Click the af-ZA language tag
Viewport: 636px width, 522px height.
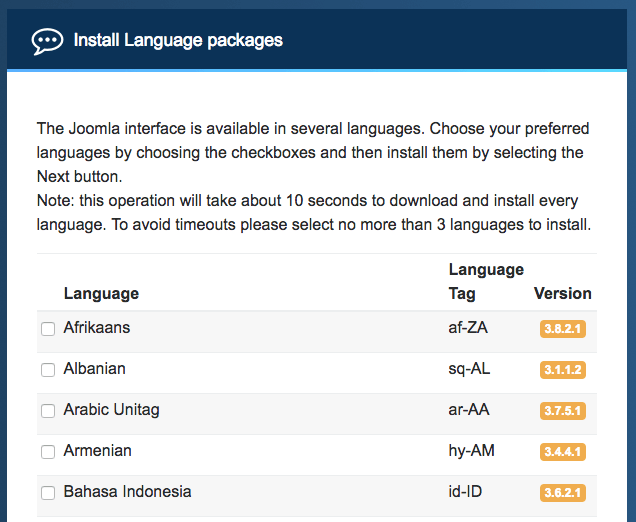point(468,328)
